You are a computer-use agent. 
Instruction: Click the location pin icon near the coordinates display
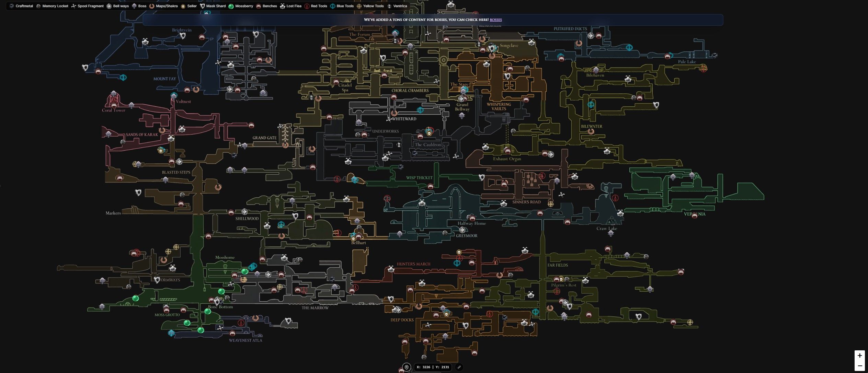click(x=407, y=367)
